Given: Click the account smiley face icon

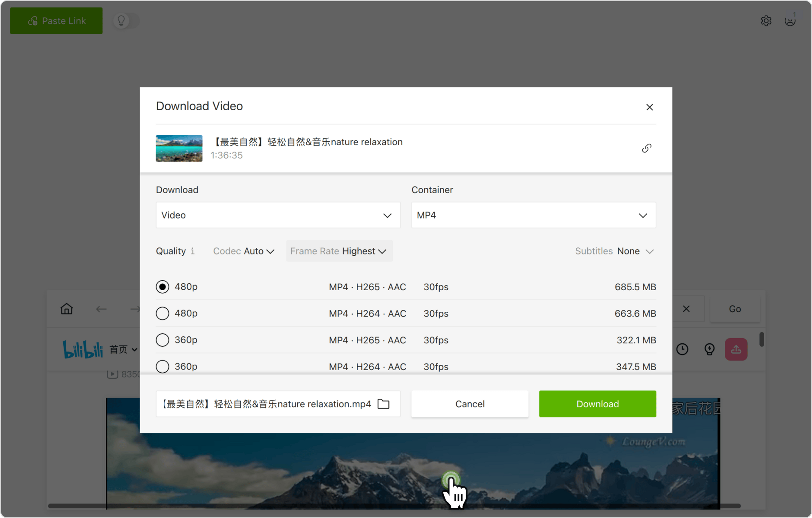Looking at the screenshot, I should pos(790,21).
